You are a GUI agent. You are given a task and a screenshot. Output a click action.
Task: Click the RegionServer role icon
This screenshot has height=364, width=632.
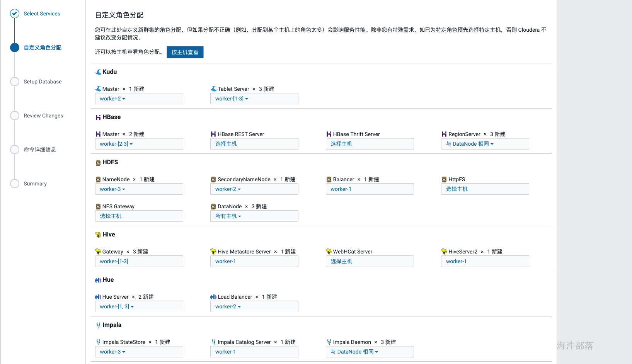coord(444,134)
